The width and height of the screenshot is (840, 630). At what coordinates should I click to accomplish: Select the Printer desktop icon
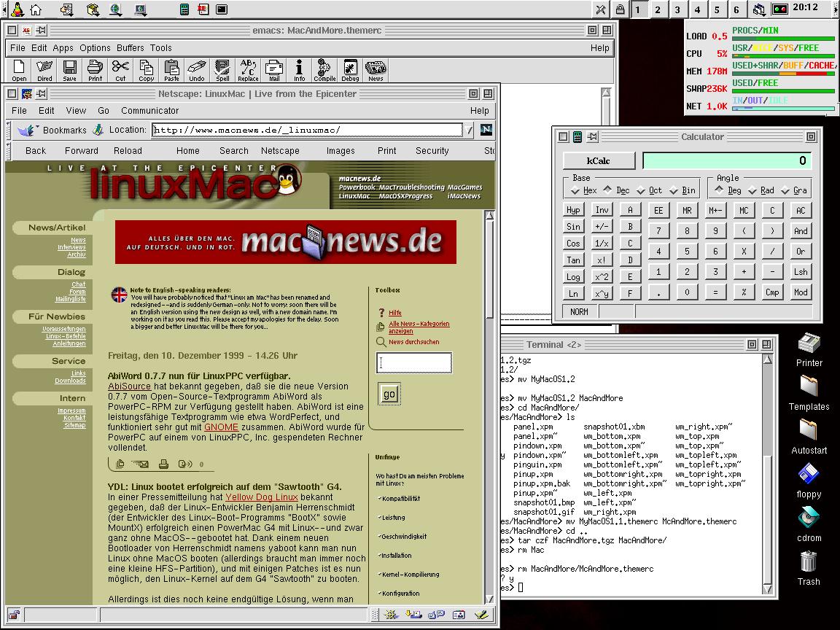click(809, 343)
